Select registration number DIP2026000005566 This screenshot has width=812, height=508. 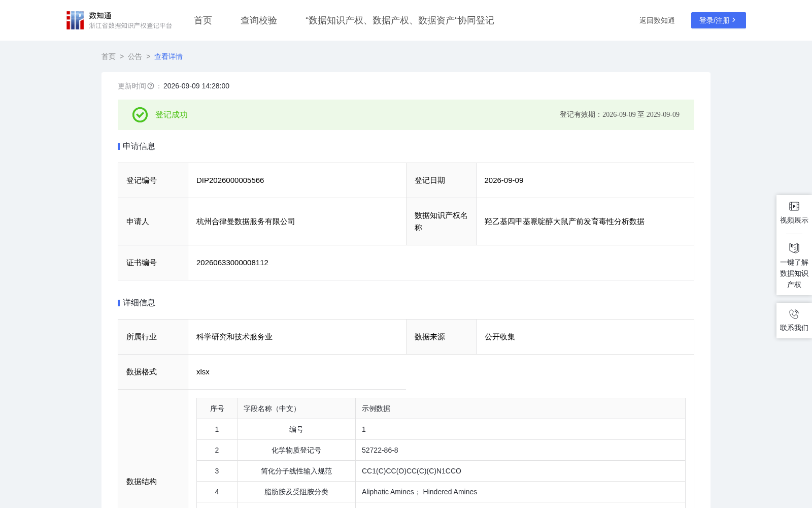tap(230, 180)
